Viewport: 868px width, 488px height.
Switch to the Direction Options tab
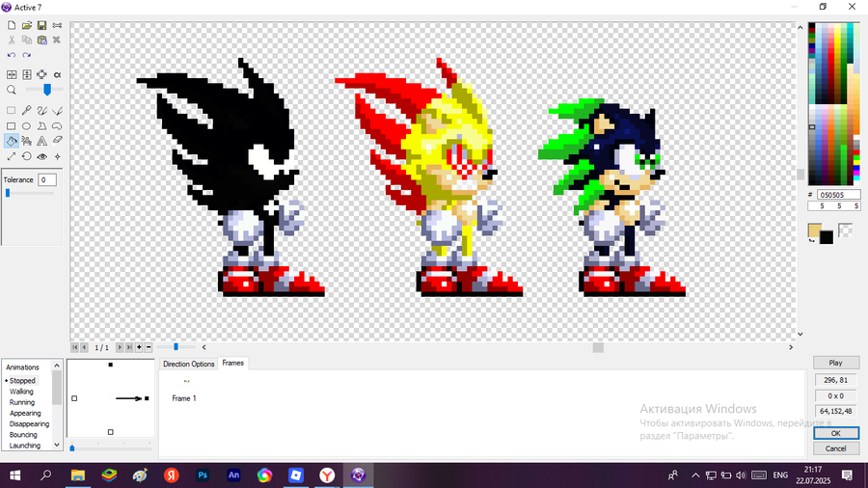pyautogui.click(x=188, y=364)
